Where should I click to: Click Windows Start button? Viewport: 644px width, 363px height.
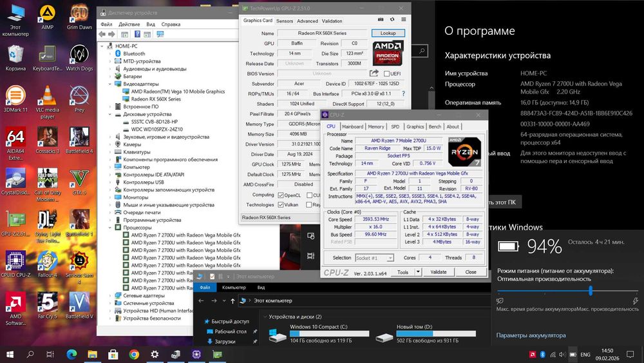10,354
